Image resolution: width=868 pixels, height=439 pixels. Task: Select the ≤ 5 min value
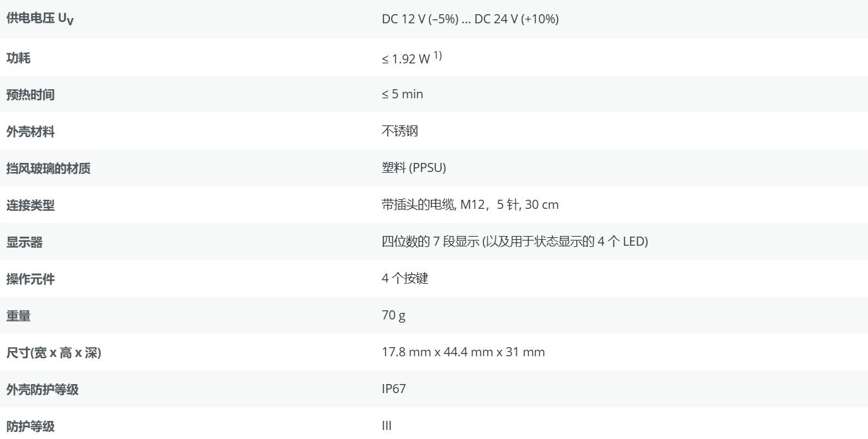tap(402, 94)
